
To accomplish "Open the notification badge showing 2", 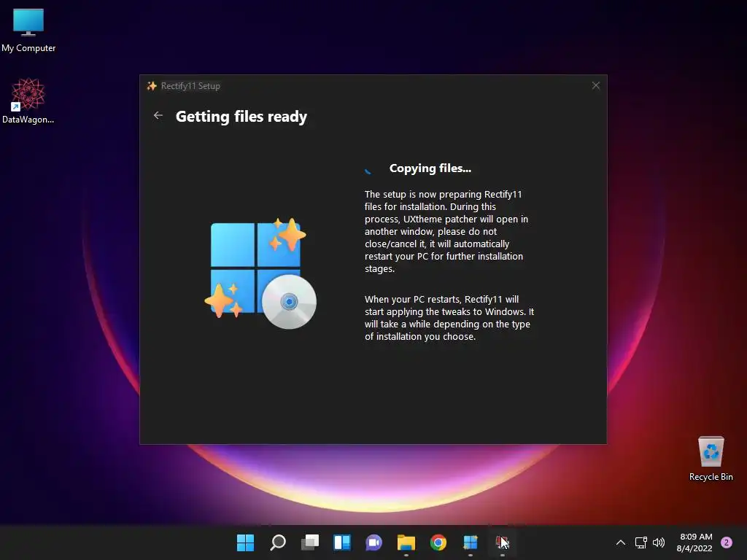I will pos(727,542).
